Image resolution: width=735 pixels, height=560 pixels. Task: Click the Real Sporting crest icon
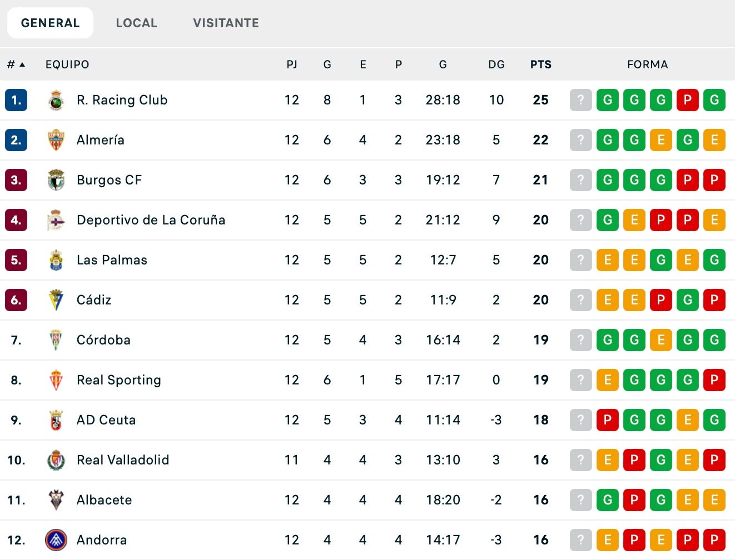55,380
